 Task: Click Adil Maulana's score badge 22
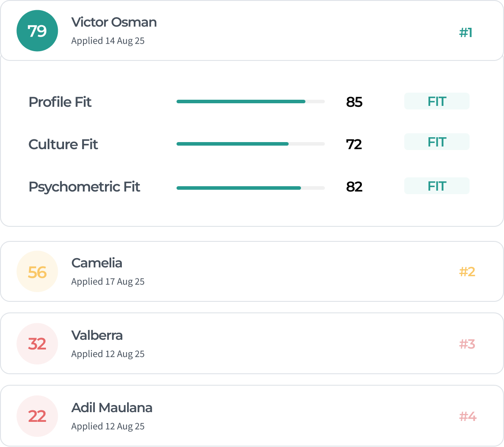pyautogui.click(x=37, y=416)
